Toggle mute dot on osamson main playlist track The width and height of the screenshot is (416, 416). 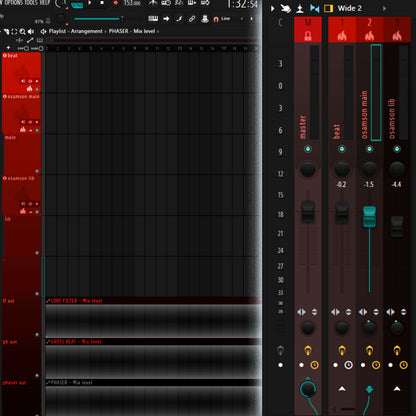(x=37, y=130)
